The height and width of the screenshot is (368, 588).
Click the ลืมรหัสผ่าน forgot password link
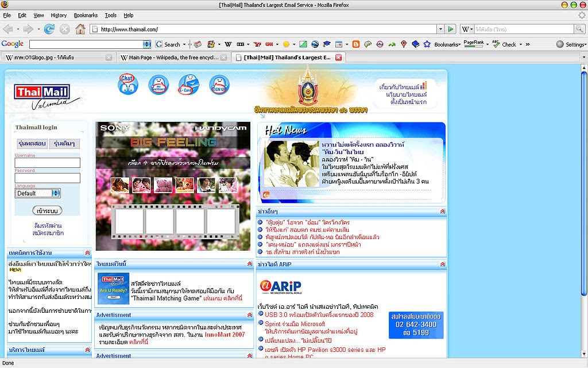[x=48, y=225]
